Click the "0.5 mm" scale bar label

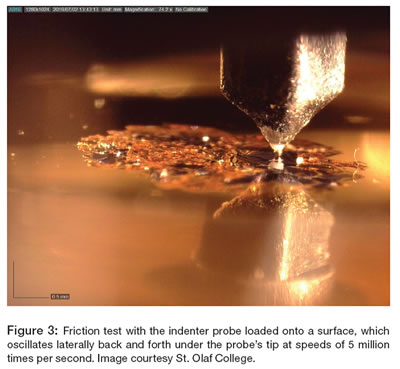[x=60, y=296]
